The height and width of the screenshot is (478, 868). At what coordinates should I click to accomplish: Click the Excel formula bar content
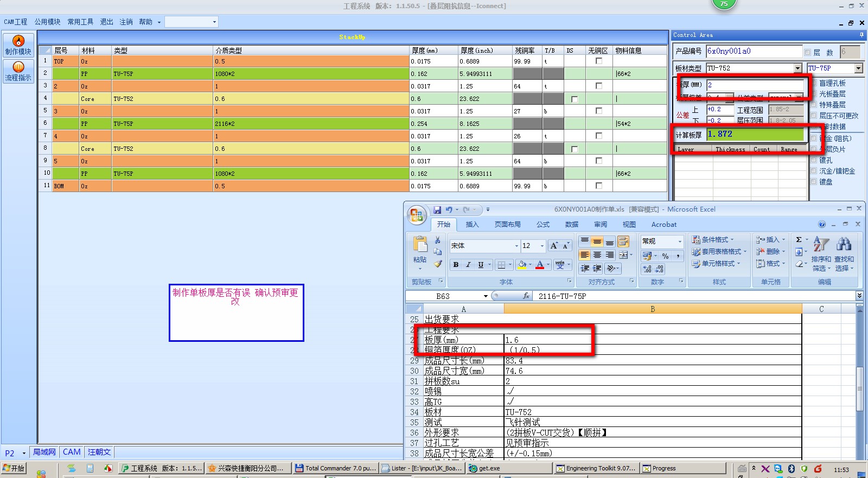tap(694, 296)
